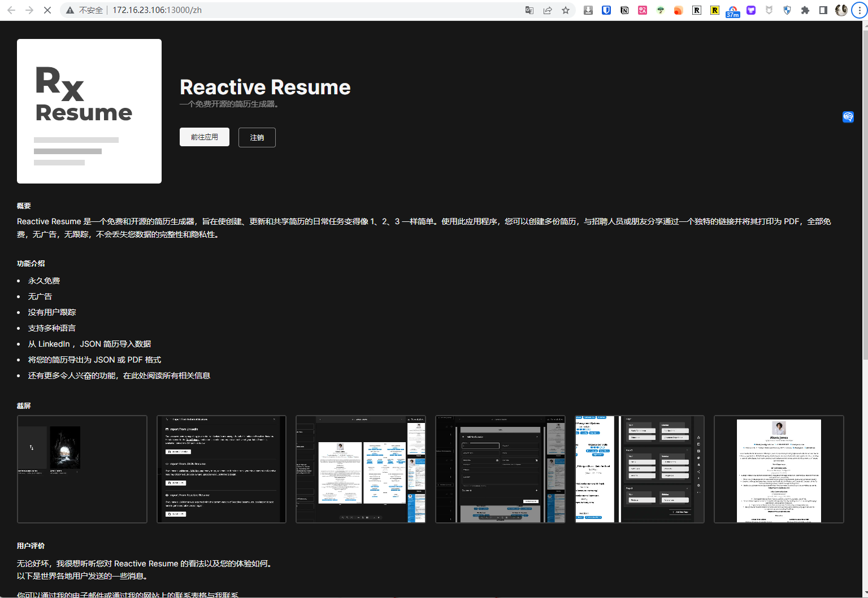
Task: Click the blue chat widget icon
Action: point(848,117)
